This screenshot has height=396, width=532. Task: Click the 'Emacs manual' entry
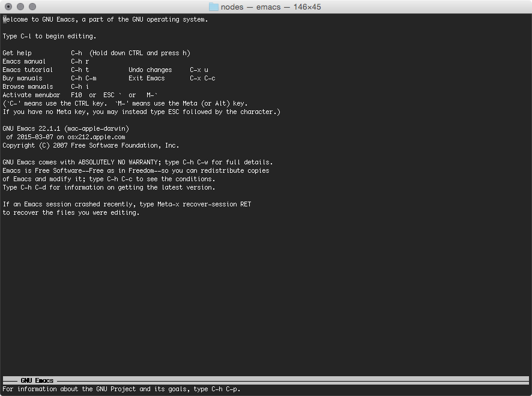click(x=24, y=61)
